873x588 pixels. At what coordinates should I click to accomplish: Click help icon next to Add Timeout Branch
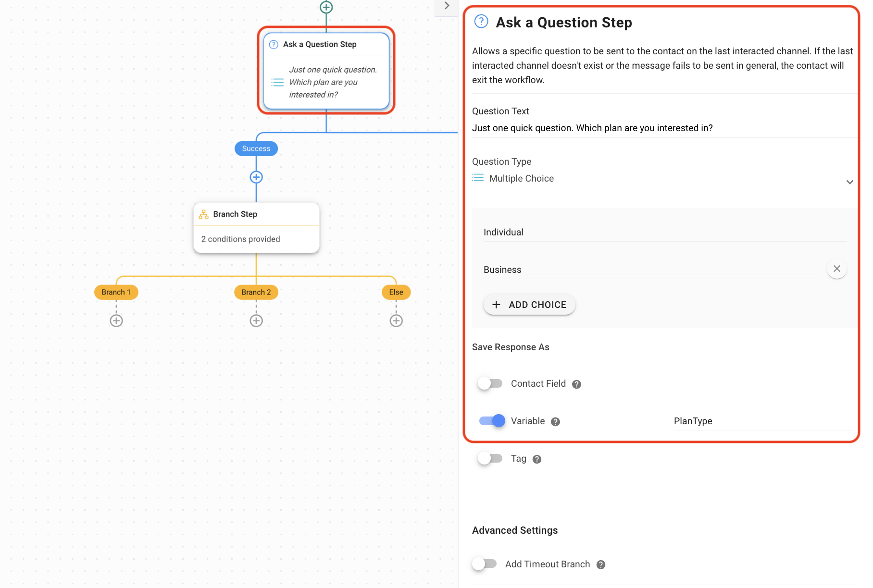point(601,565)
